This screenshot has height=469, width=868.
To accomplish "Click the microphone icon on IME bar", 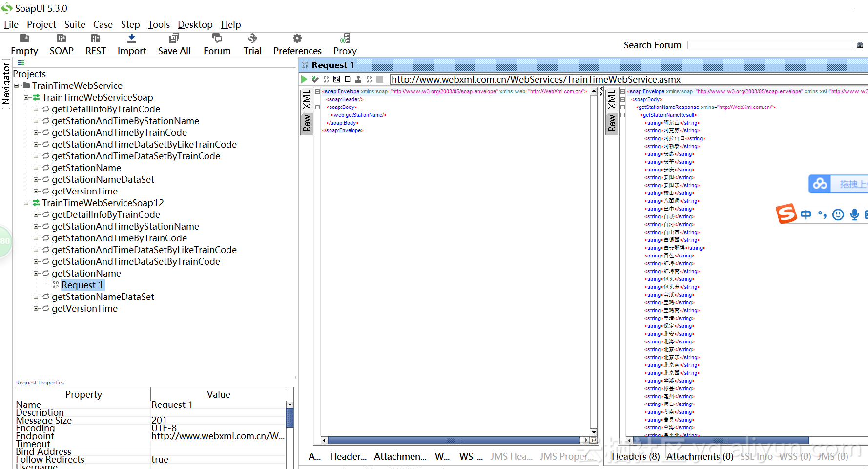I will pos(854,214).
